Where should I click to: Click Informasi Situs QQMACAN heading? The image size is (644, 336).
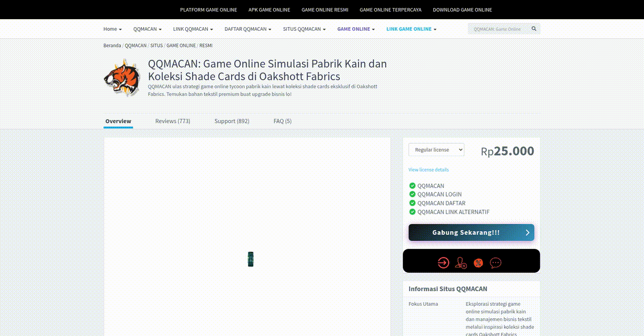[x=448, y=289]
